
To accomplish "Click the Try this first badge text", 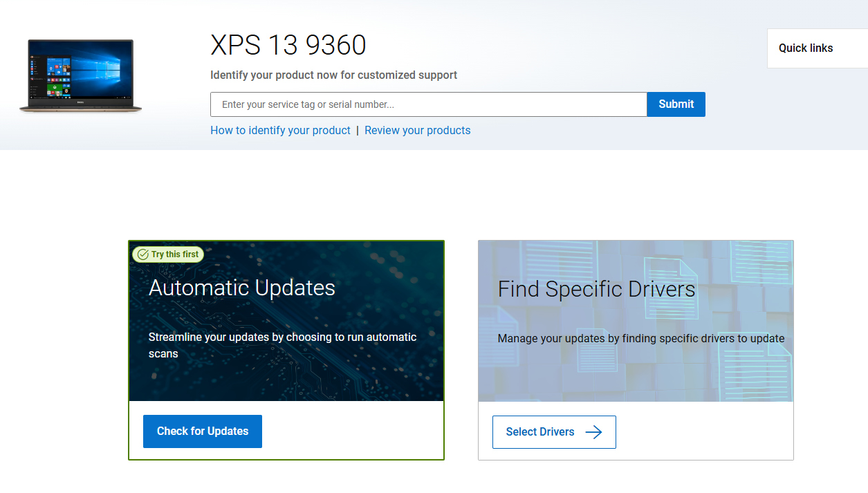I will (x=175, y=254).
